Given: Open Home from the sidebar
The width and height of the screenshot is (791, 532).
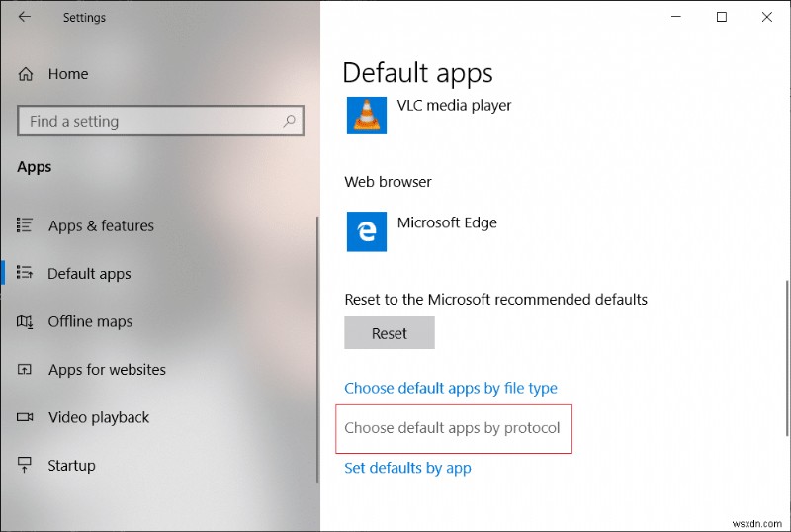Looking at the screenshot, I should pyautogui.click(x=68, y=74).
